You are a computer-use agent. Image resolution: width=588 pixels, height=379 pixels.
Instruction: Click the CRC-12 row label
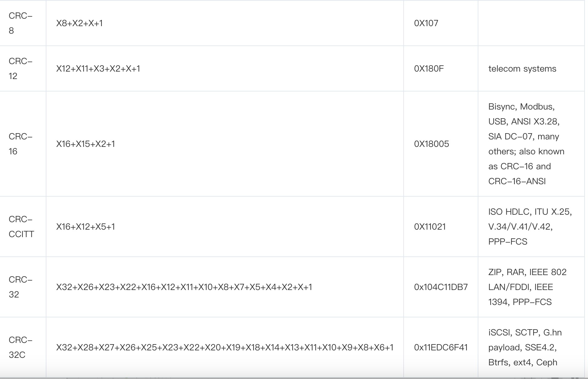[x=21, y=68]
